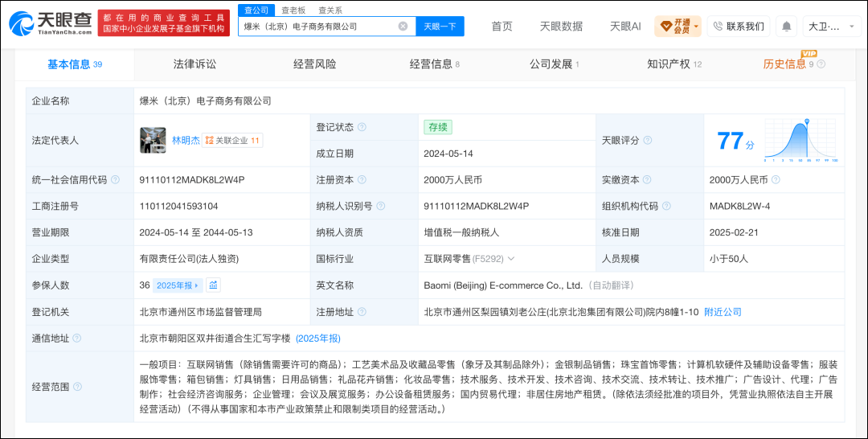Click the 天眼评分 distribution chart

(x=800, y=140)
